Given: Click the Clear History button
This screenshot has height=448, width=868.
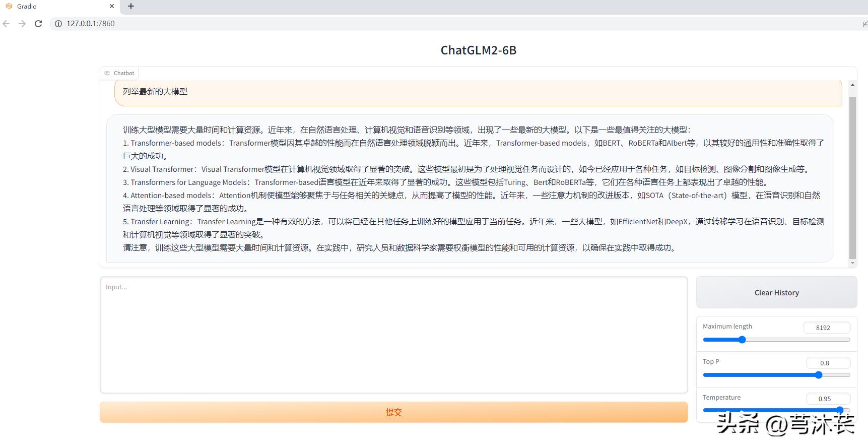Looking at the screenshot, I should pos(776,292).
